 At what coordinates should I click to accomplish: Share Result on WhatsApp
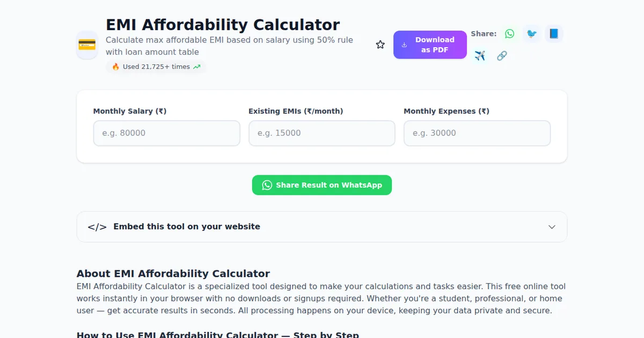tap(322, 185)
